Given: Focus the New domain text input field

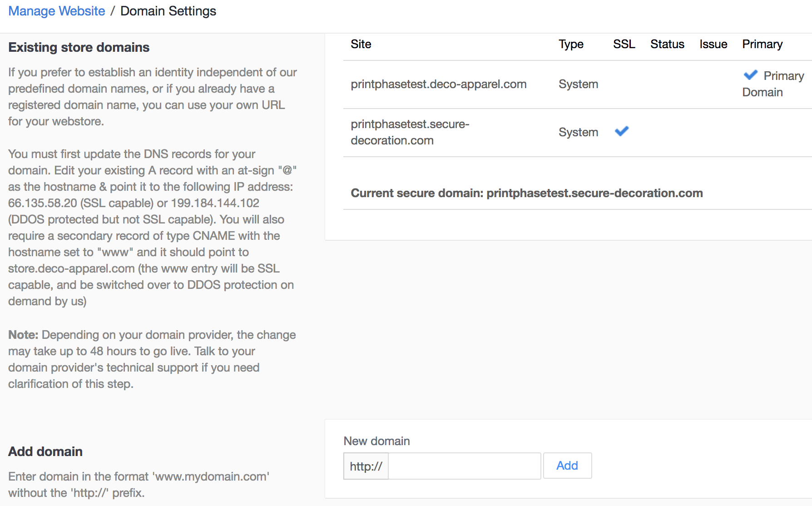Looking at the screenshot, I should coord(464,466).
